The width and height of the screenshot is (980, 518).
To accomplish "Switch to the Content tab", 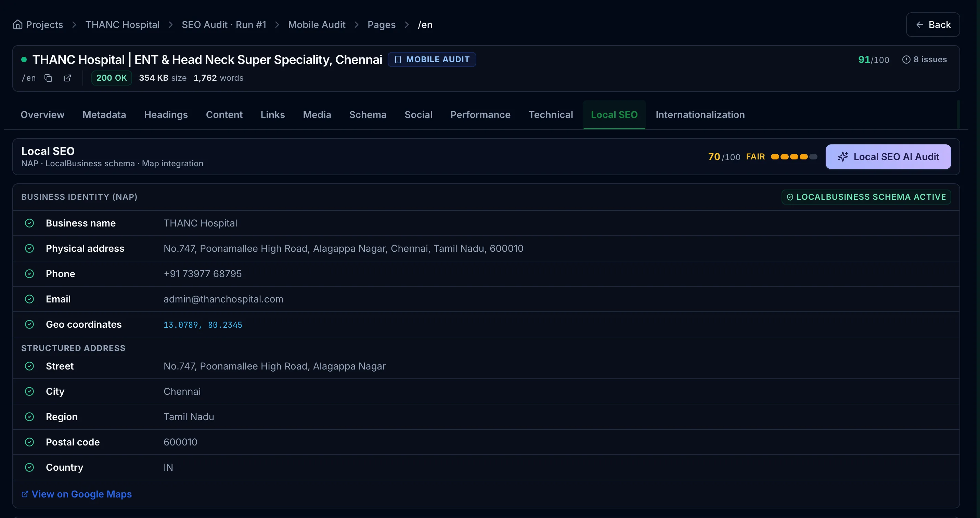I will (x=224, y=115).
